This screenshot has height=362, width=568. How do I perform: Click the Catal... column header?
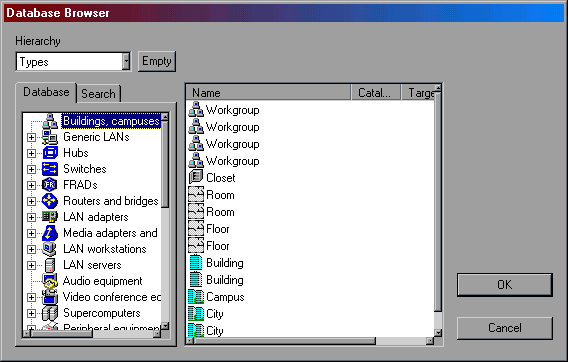[376, 93]
